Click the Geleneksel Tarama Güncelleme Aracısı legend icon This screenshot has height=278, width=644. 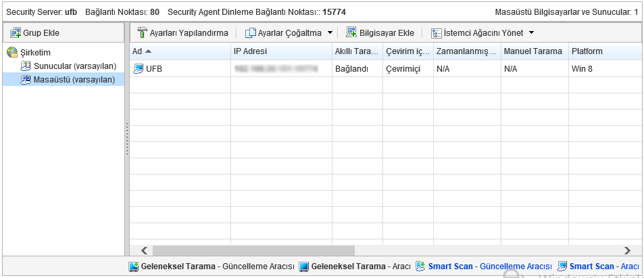[x=134, y=267]
